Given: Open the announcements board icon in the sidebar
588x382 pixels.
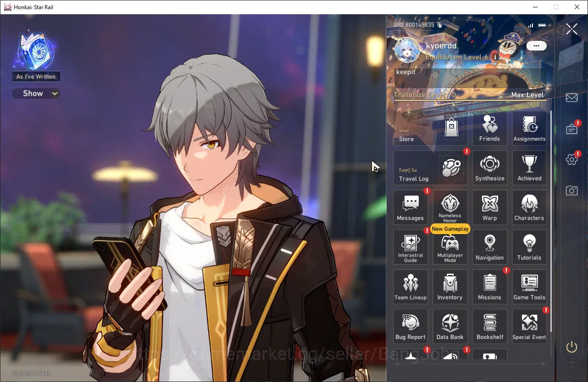Looking at the screenshot, I should [571, 129].
